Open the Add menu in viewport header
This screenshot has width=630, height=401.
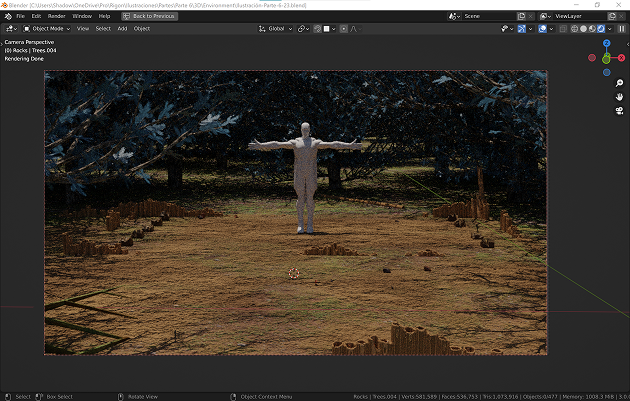pos(122,29)
